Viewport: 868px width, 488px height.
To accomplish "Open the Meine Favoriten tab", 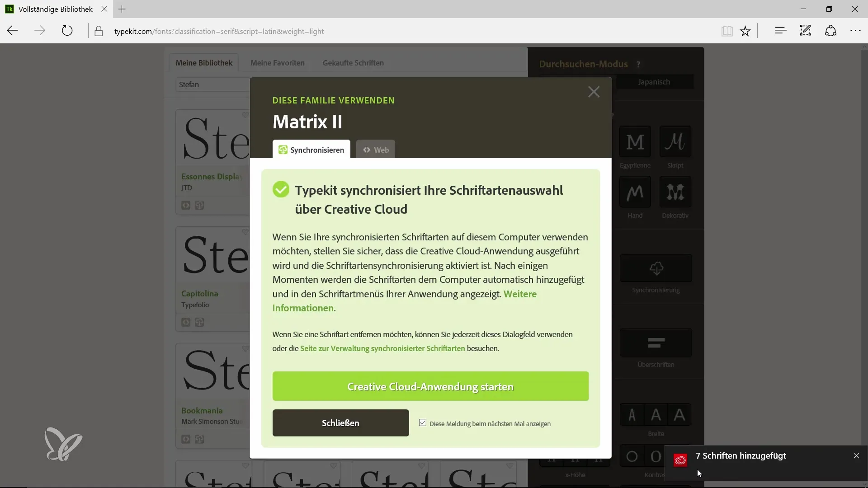I will tap(278, 63).
